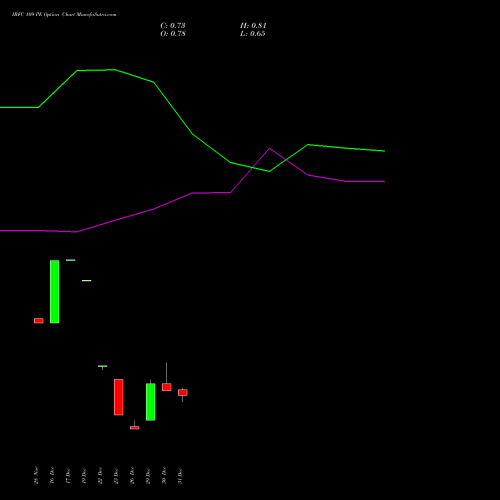This screenshot has width=500, height=500.
Task: Click the low value L: 0.65
Action: pos(253,34)
